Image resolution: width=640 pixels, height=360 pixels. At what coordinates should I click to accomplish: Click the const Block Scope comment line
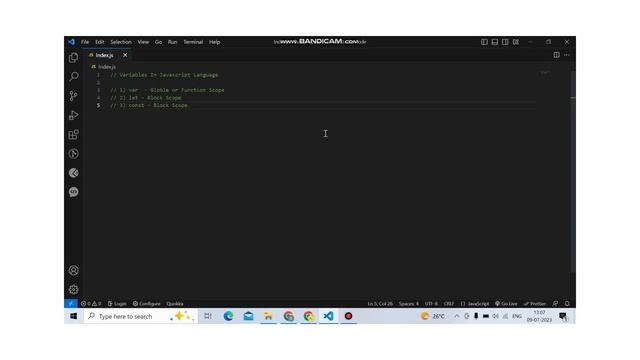click(x=149, y=105)
